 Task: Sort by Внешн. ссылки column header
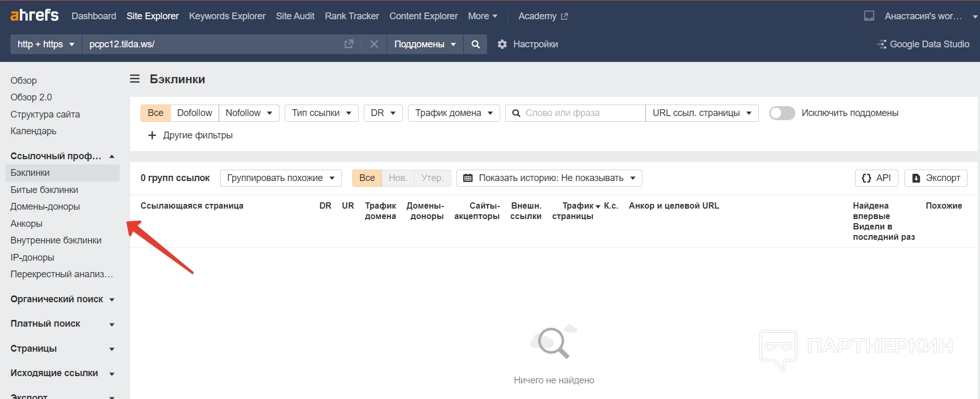pyautogui.click(x=526, y=211)
